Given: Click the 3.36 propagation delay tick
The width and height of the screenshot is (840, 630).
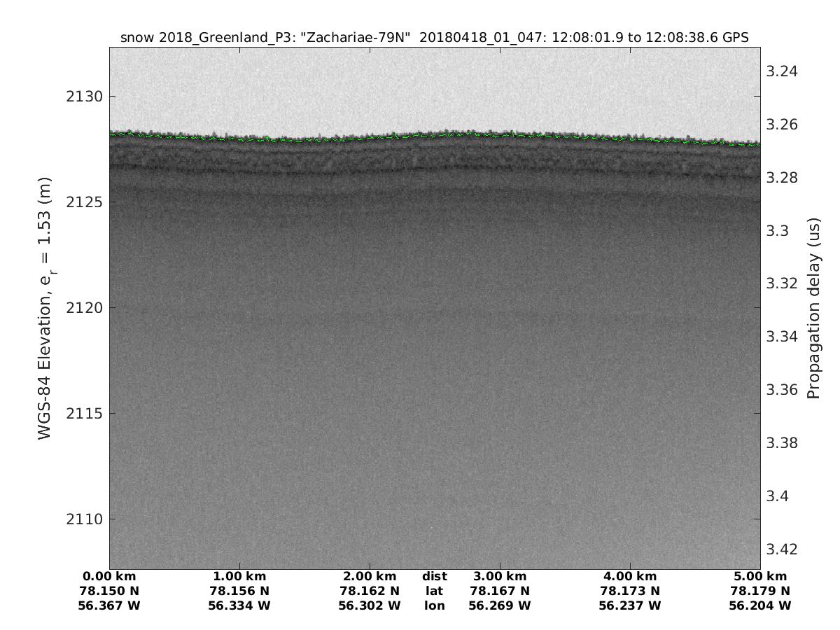Looking at the screenshot, I should (x=783, y=390).
